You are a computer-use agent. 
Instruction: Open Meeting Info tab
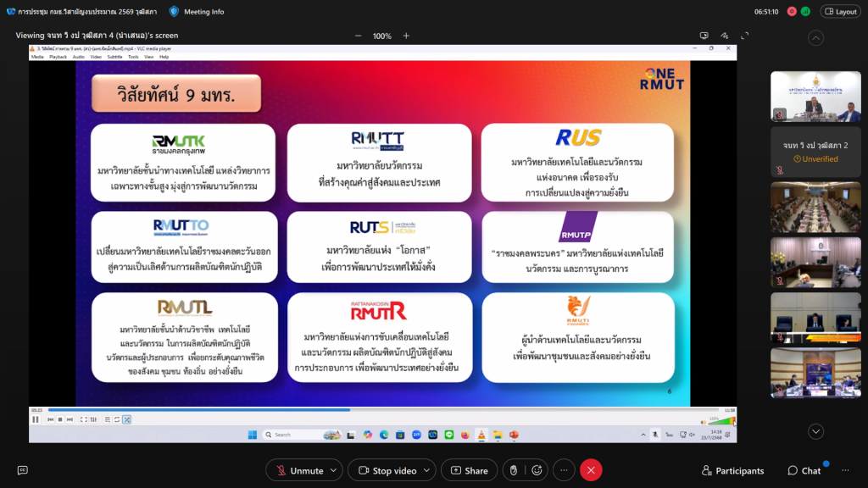(197, 12)
